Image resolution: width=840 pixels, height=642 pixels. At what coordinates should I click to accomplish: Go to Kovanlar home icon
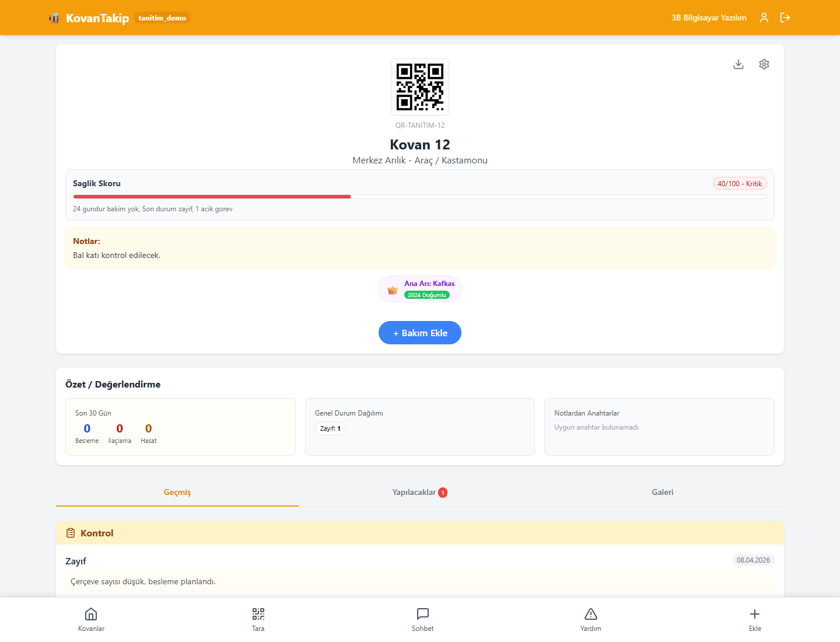[x=91, y=614]
